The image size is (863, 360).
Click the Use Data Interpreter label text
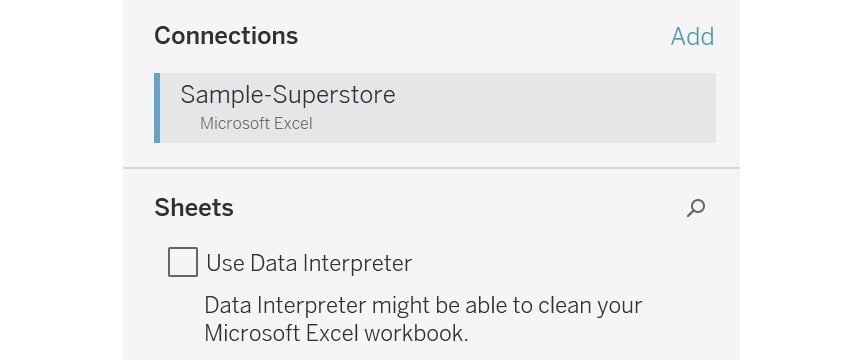[309, 263]
